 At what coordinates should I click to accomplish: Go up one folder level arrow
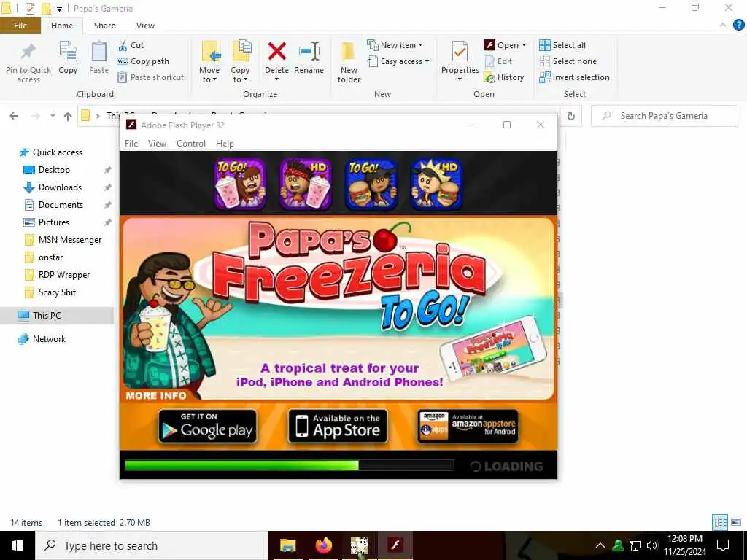pyautogui.click(x=68, y=116)
